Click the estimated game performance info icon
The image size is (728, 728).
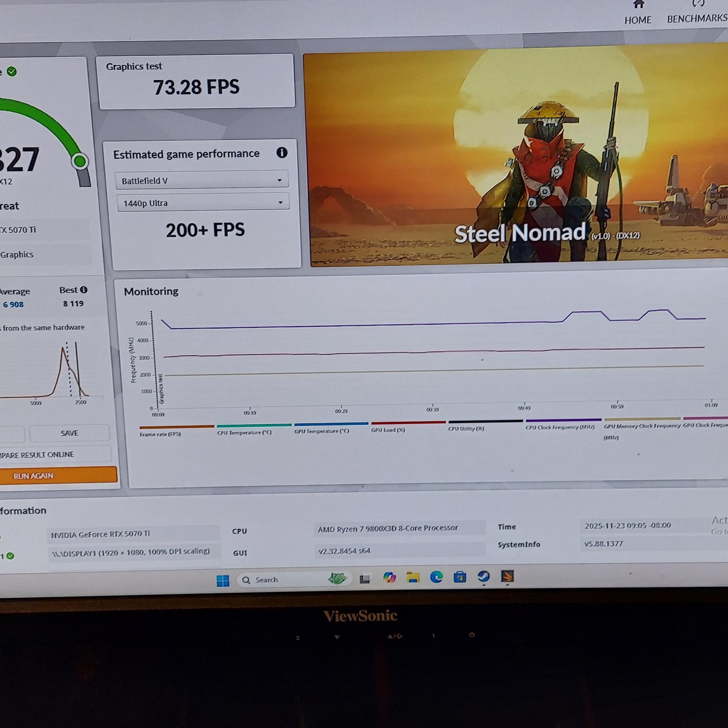point(282,152)
